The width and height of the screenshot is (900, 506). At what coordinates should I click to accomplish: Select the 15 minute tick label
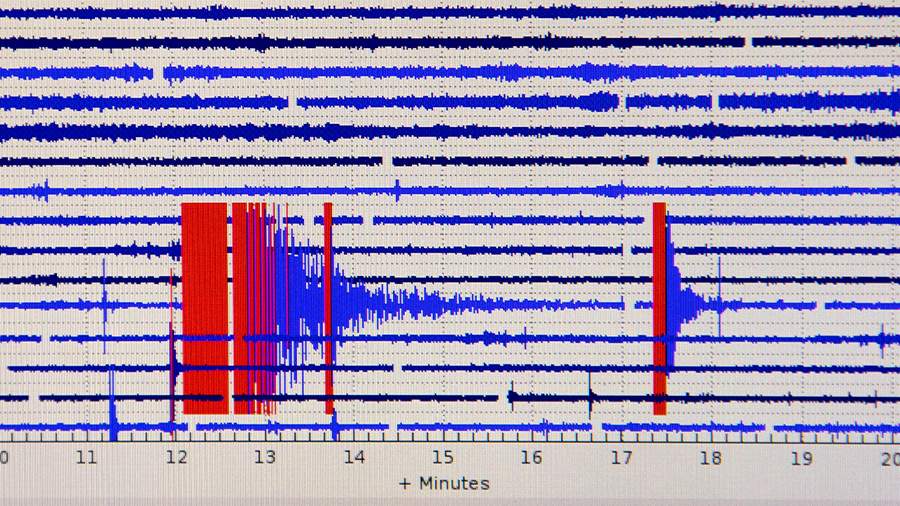[443, 458]
